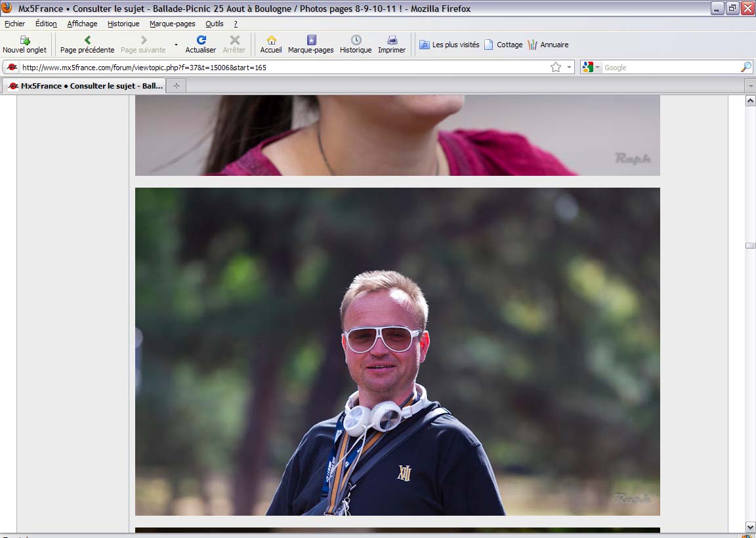Screen dimensions: 756x538
Task: Restore down the Firefox window
Action: 732,8
